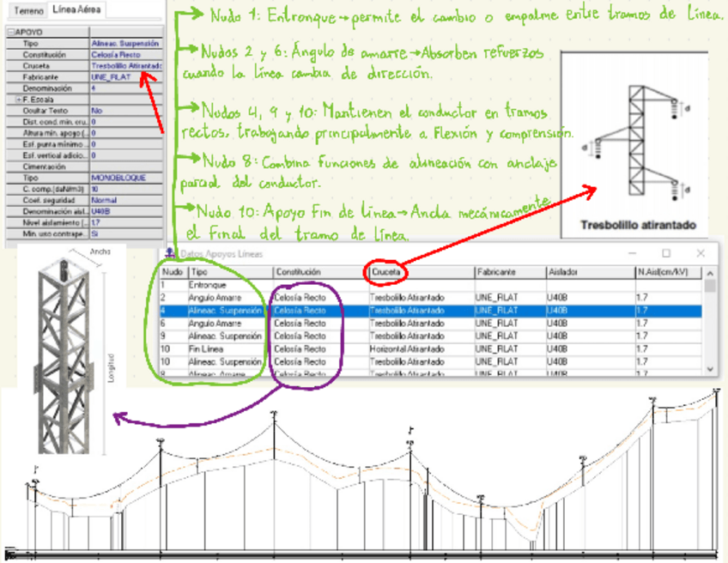Screen dimensions: 728x563
Task: Select the Entronque row for nudo 1
Action: (431, 285)
